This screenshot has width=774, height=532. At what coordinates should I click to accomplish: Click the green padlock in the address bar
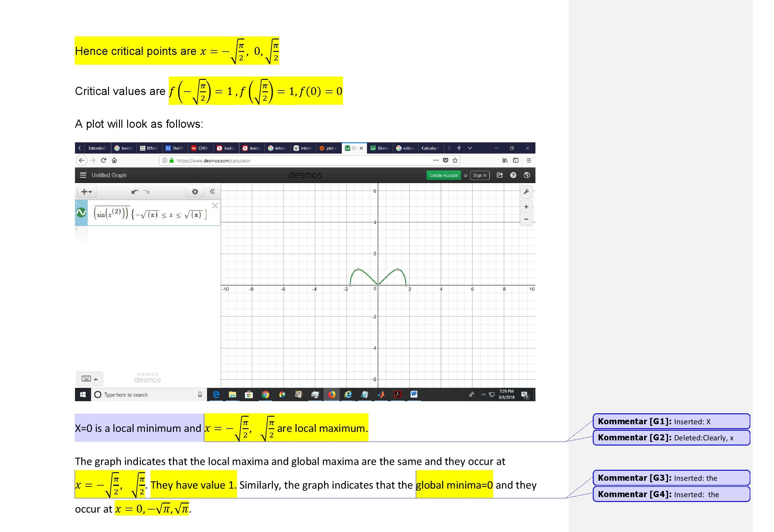click(x=172, y=160)
